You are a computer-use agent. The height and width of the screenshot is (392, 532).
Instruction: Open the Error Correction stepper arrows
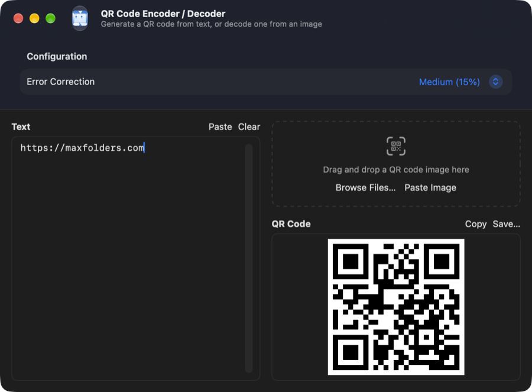coord(495,82)
